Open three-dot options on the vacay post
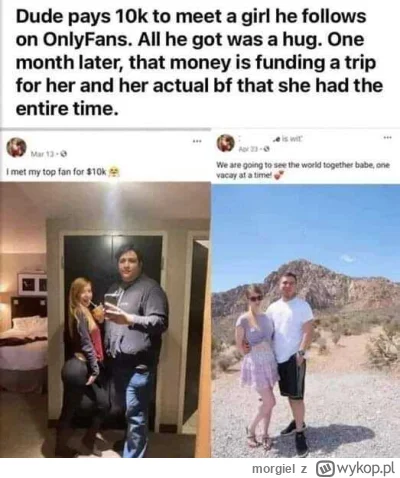400x478 pixels. tap(387, 137)
